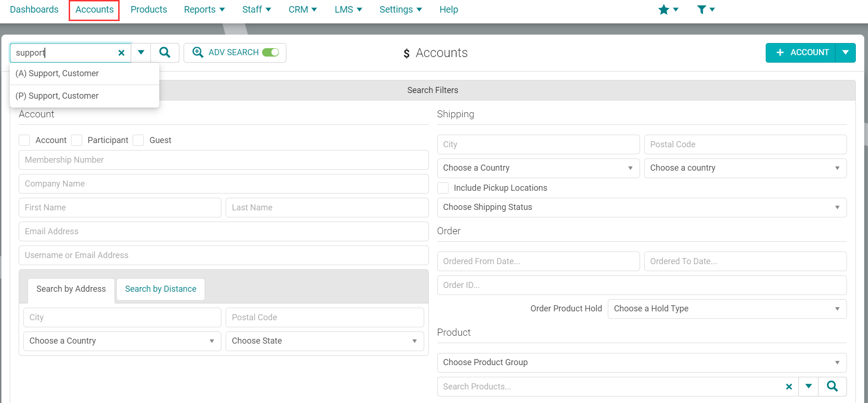Click the Shipping Postal Code field
This screenshot has width=868, height=403.
click(745, 144)
